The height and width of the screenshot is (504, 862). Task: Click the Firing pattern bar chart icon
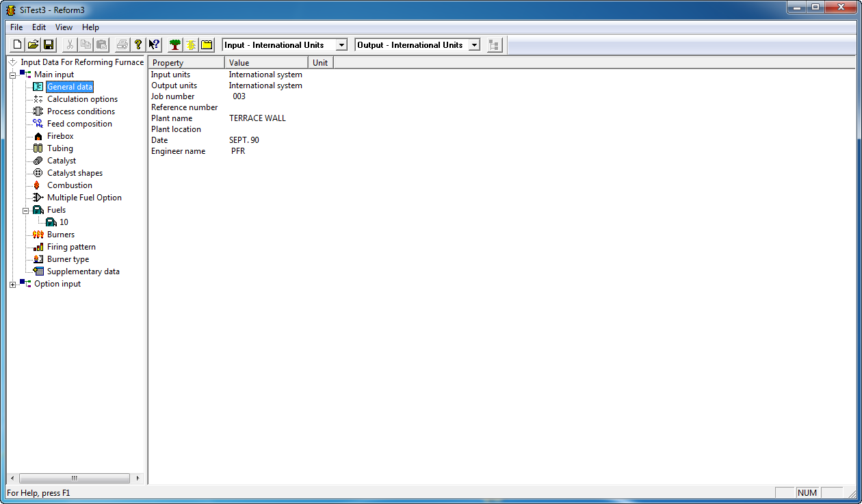pyautogui.click(x=38, y=247)
